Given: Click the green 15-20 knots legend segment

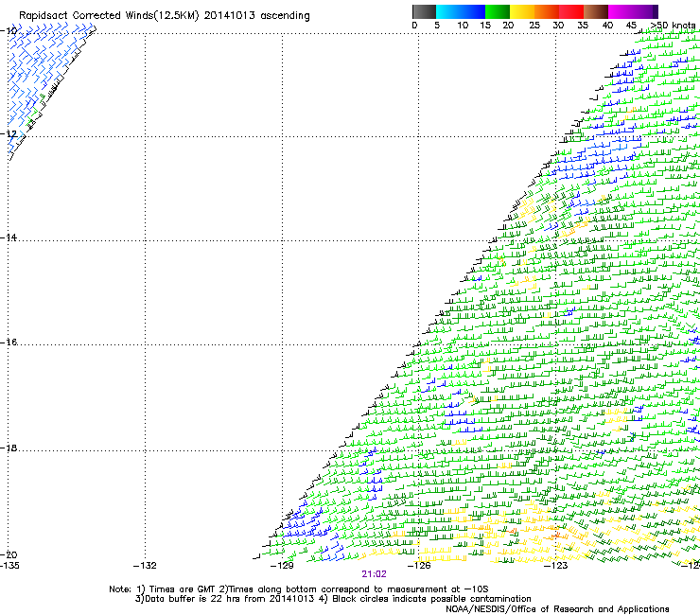Looking at the screenshot, I should (x=498, y=11).
